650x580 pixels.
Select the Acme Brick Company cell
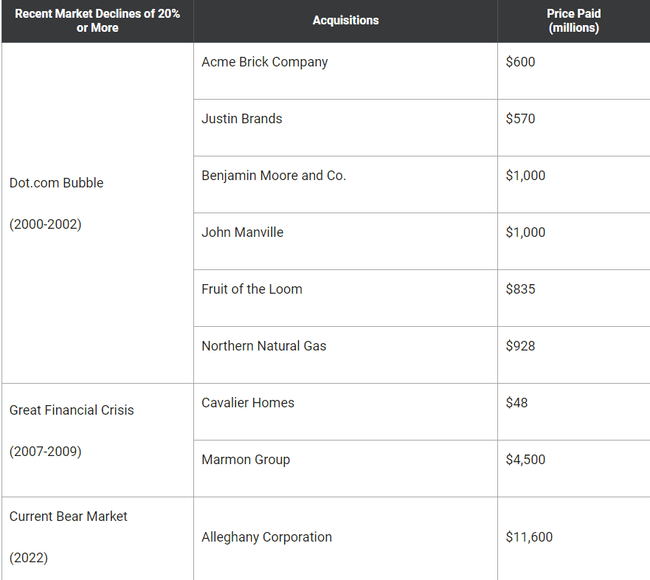[264, 62]
